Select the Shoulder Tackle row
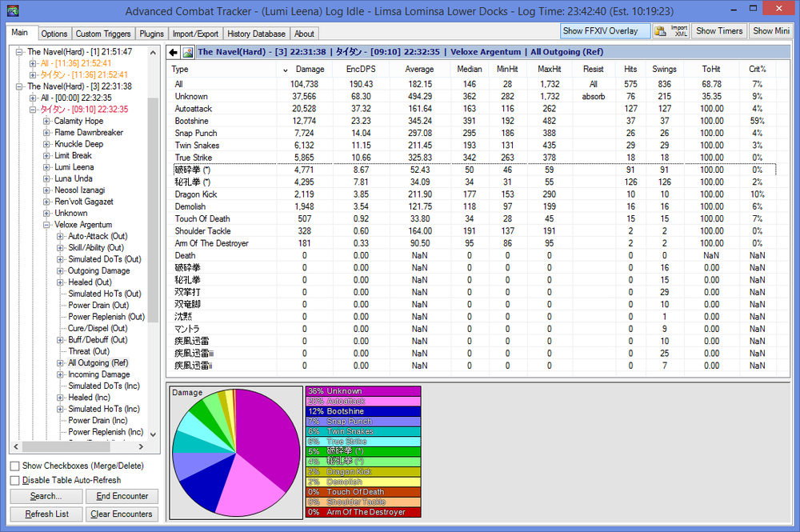The height and width of the screenshot is (532, 800). [x=474, y=231]
